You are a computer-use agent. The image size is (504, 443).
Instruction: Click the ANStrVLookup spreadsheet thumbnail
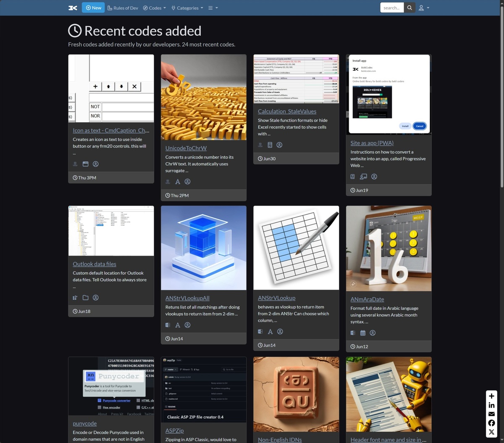(296, 248)
